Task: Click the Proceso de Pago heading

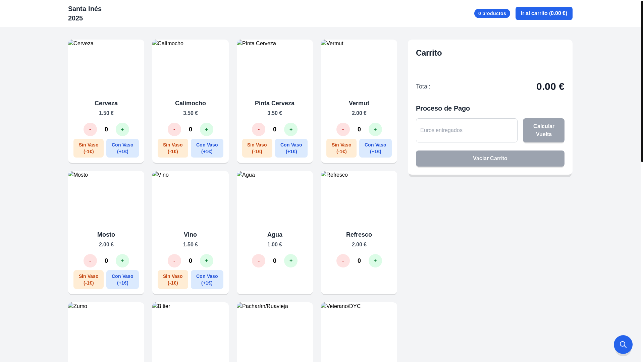Action: 443,108
